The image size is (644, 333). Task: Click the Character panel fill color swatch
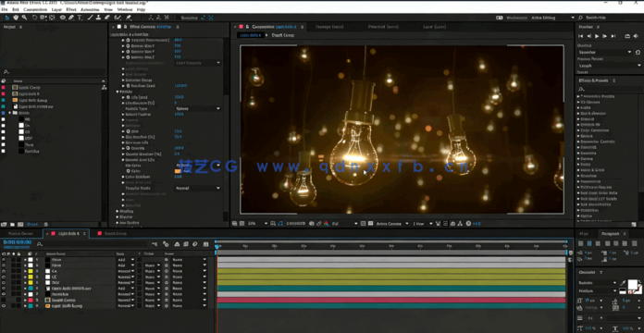coord(633,284)
